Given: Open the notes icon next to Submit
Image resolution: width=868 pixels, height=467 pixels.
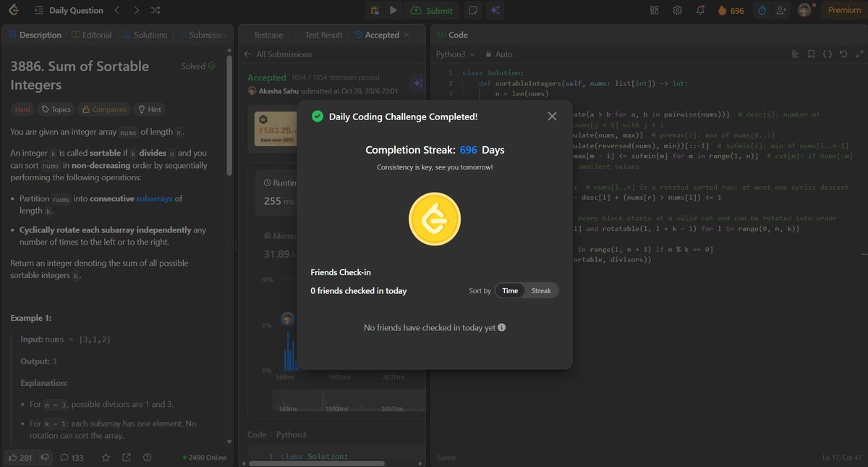Looking at the screenshot, I should pos(472,10).
